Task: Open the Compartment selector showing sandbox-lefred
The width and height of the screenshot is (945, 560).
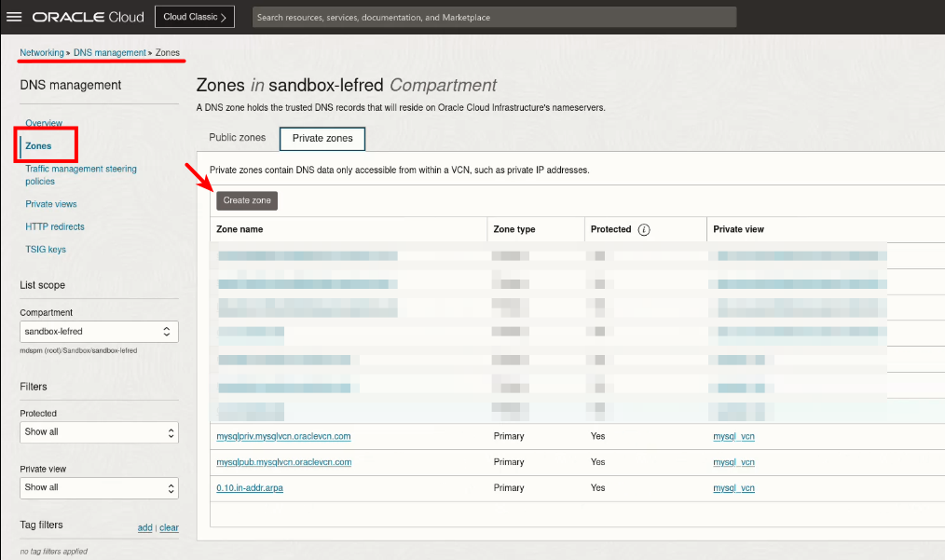Action: coord(99,331)
